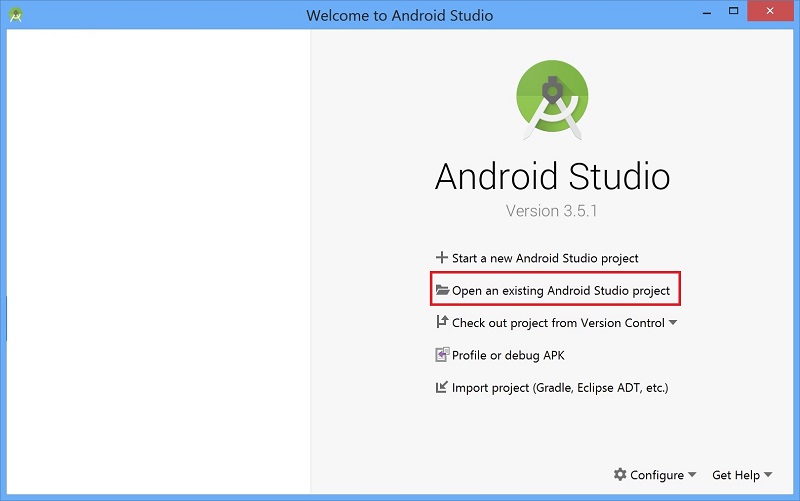Click the Configure gear icon
Viewport: 800px width, 501px height.
pos(620,474)
